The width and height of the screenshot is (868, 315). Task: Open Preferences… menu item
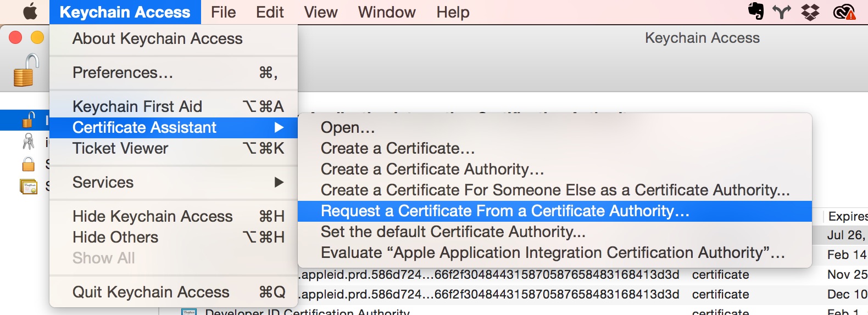click(174, 72)
